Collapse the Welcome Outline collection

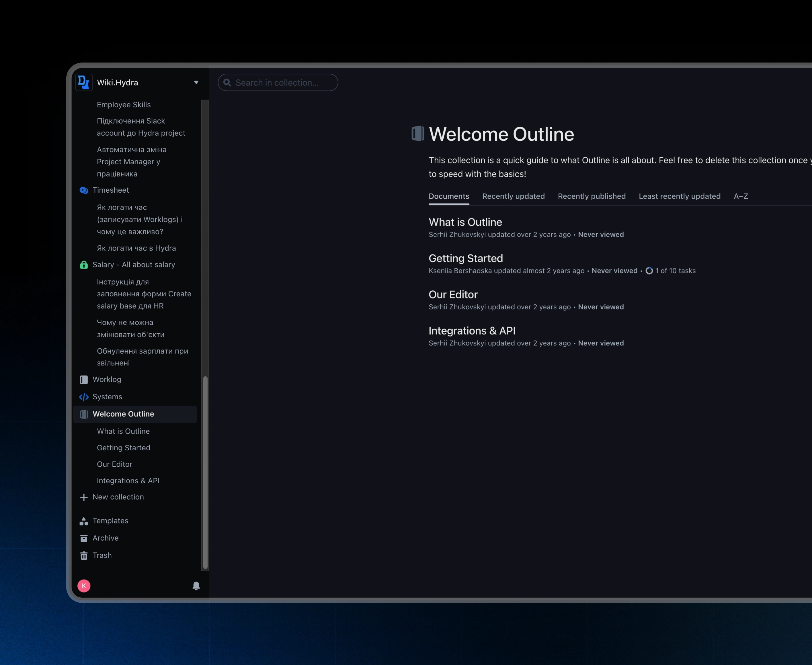tap(123, 414)
